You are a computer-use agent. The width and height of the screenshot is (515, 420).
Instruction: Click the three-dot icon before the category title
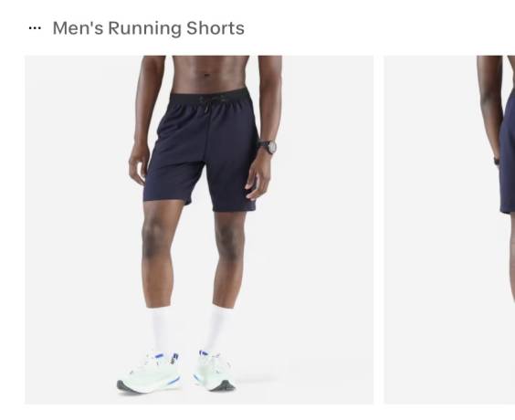(35, 28)
